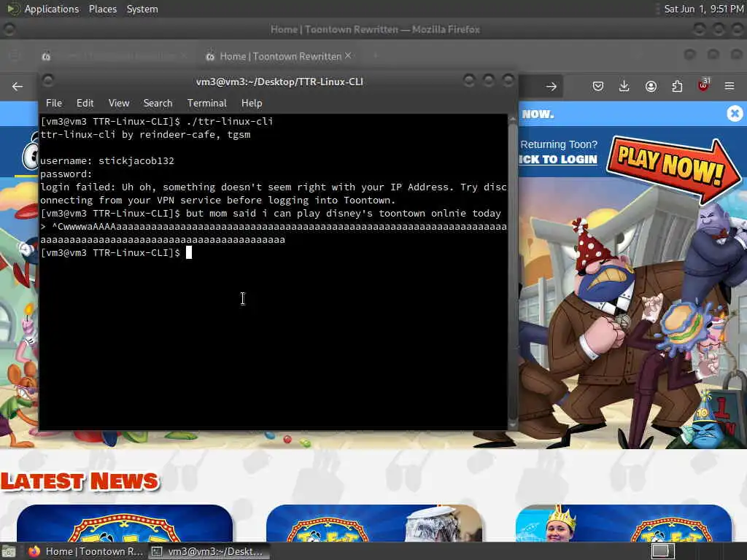Open the middle news article thumbnail
Screen dimensions: 747x560
coord(374,523)
